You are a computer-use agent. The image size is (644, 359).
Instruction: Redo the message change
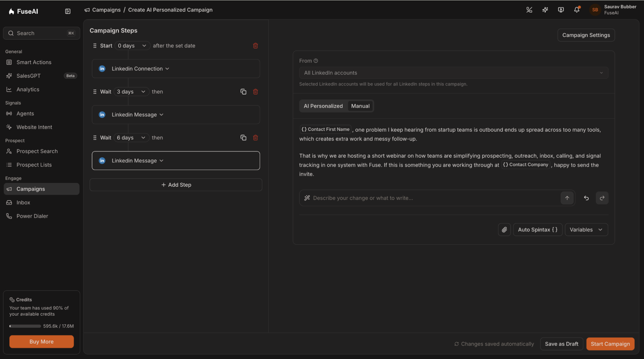(602, 198)
